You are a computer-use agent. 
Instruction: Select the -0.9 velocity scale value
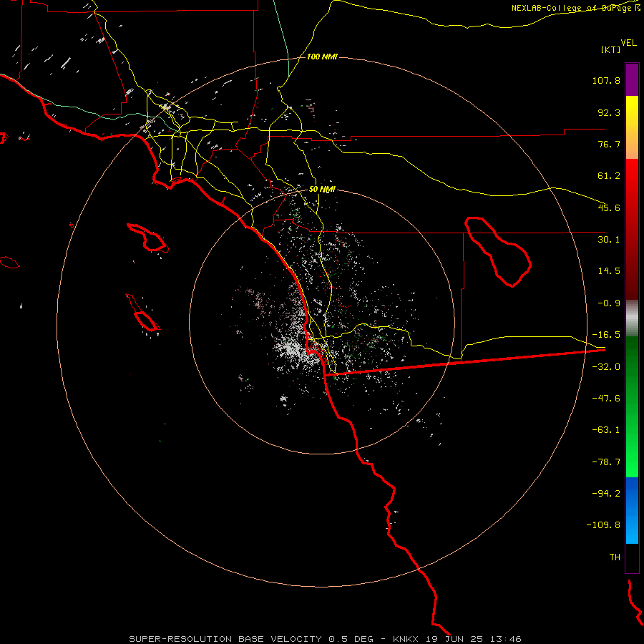point(609,303)
